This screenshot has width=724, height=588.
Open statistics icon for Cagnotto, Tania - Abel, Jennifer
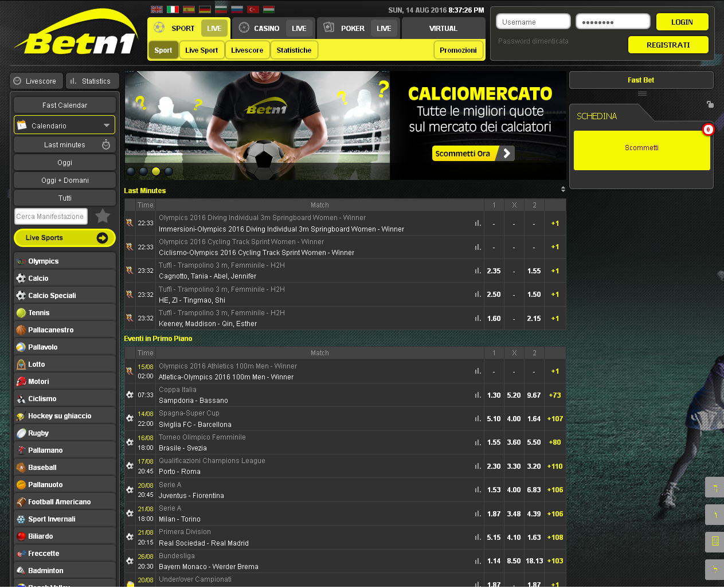click(x=478, y=271)
